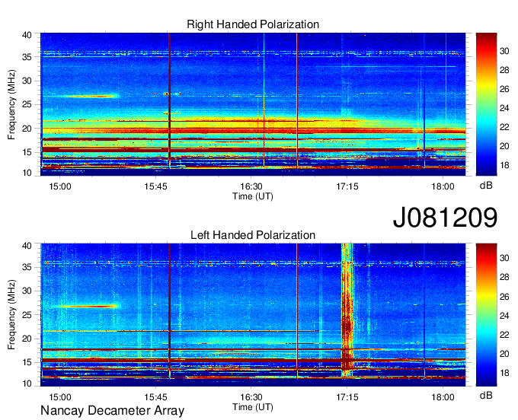
Task: Click the 10 MHz tick of Left Handed plot
Action: click(27, 383)
